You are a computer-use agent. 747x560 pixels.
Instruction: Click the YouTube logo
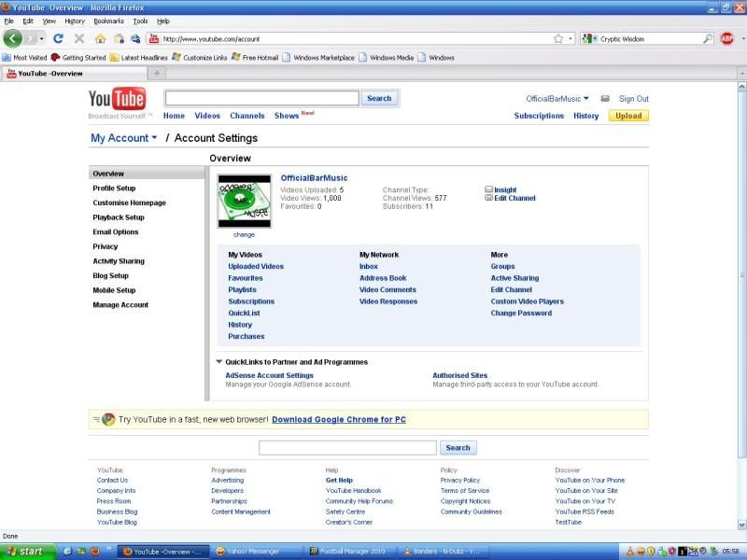pyautogui.click(x=118, y=100)
